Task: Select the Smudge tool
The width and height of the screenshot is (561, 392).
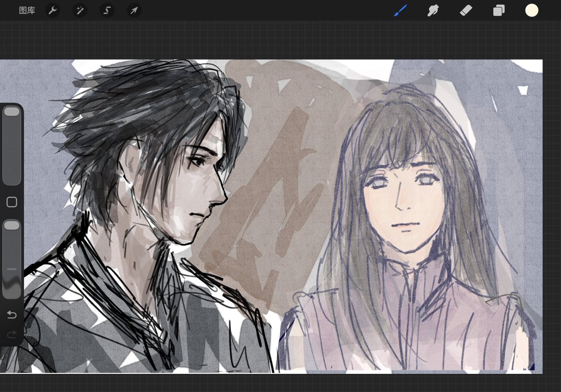Action: (433, 10)
